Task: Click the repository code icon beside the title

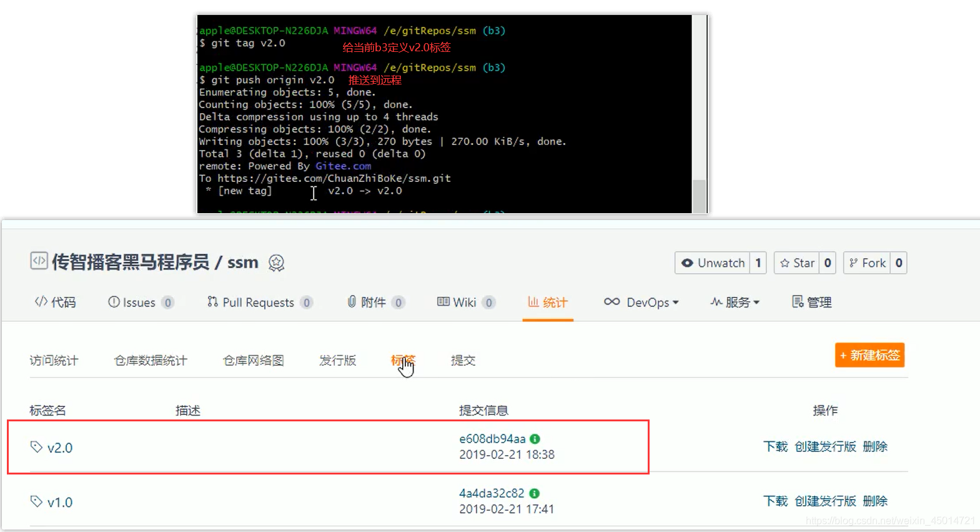Action: (39, 261)
